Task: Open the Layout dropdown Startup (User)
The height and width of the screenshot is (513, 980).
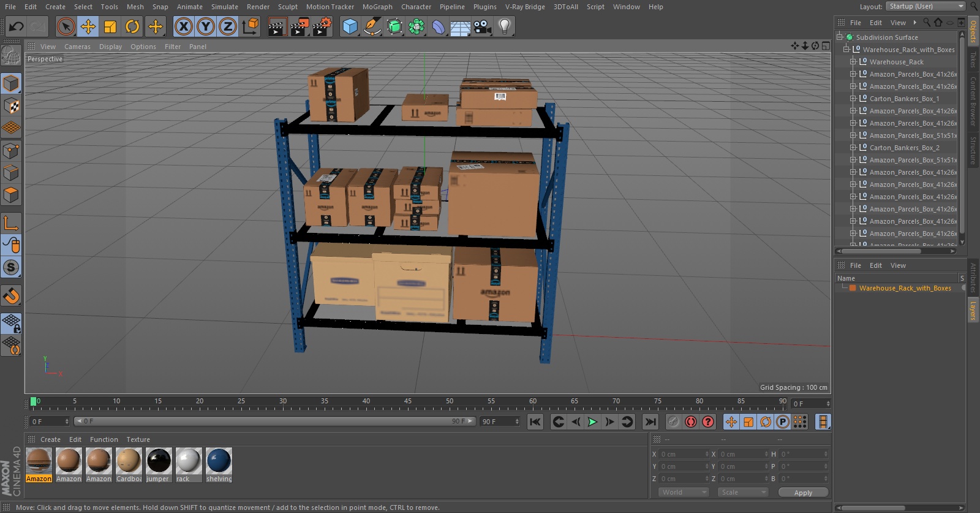Action: tap(925, 6)
